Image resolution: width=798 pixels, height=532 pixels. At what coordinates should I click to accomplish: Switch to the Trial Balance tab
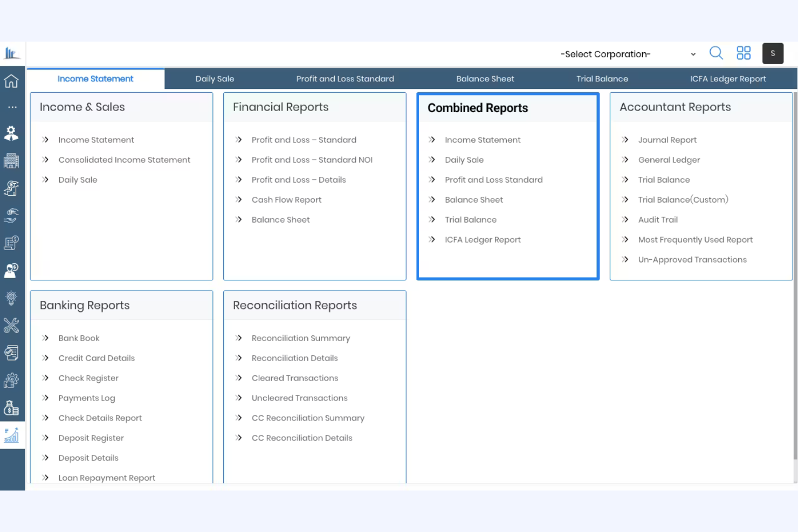[602, 79]
